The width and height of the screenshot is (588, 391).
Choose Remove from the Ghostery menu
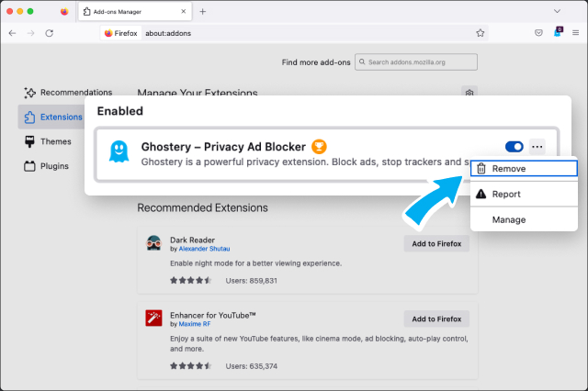(524, 169)
